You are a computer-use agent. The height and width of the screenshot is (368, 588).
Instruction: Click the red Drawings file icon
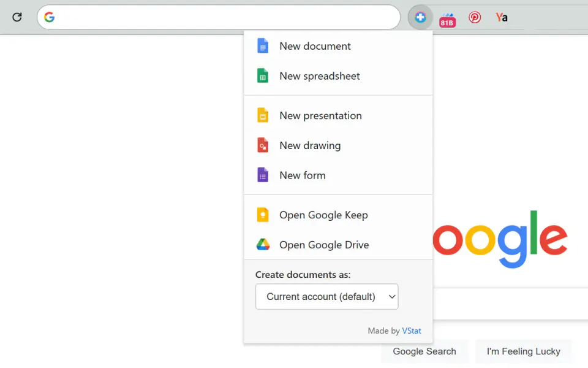[x=263, y=145]
